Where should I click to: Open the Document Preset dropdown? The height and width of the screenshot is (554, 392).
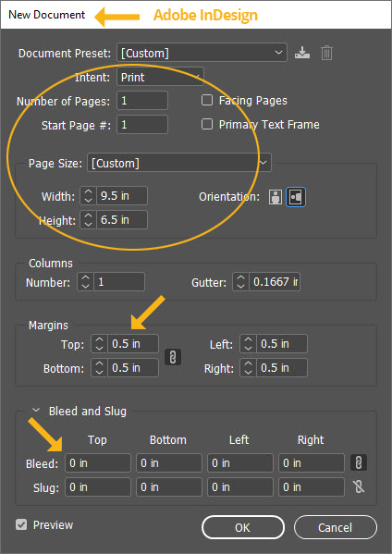pyautogui.click(x=202, y=53)
